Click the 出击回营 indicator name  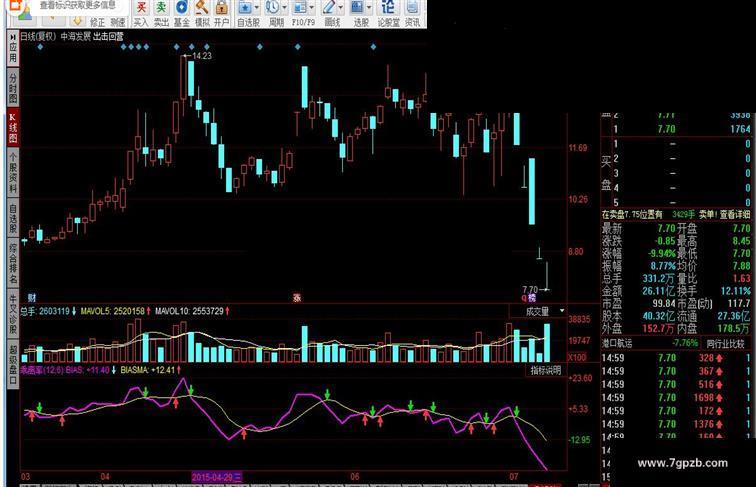(108, 36)
